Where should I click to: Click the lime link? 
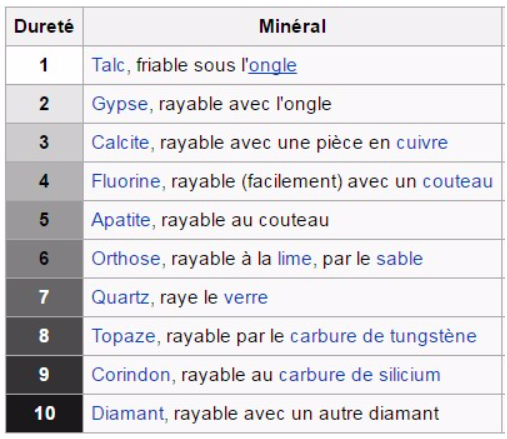coord(295,259)
